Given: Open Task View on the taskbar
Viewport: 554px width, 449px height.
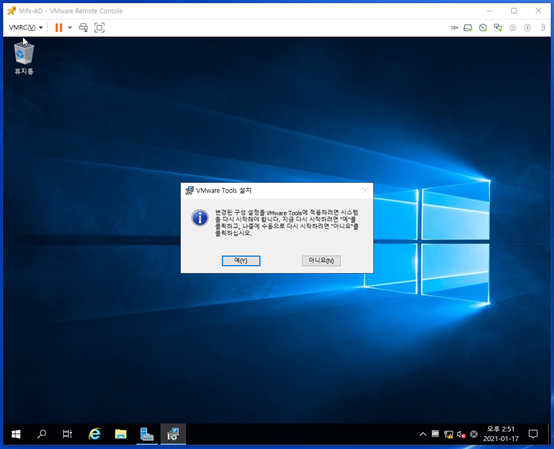Looking at the screenshot, I should [67, 434].
